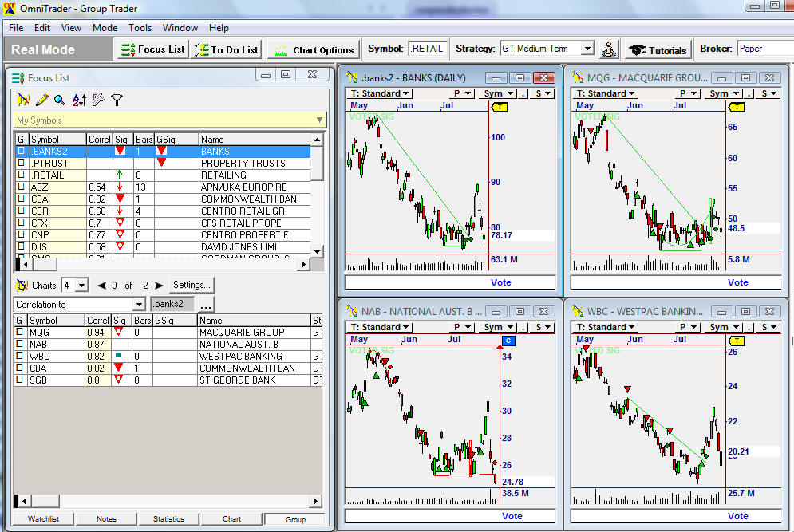Click the magnifying glass search icon

coord(60,100)
